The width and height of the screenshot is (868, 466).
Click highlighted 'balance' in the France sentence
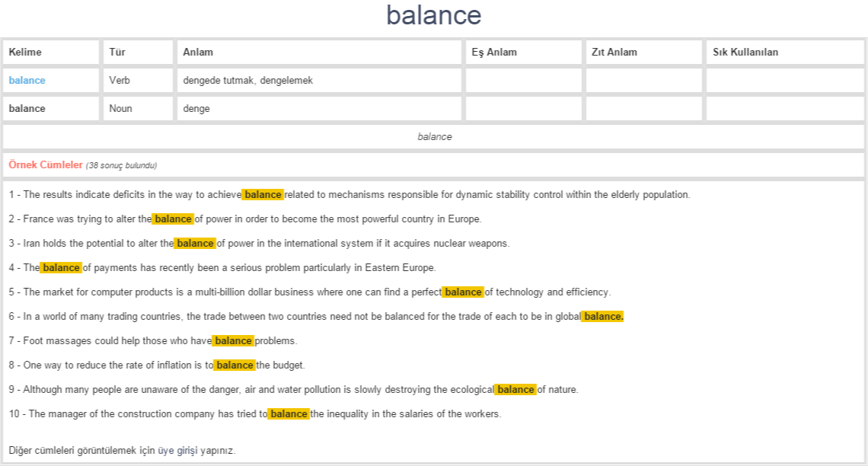pyautogui.click(x=173, y=219)
